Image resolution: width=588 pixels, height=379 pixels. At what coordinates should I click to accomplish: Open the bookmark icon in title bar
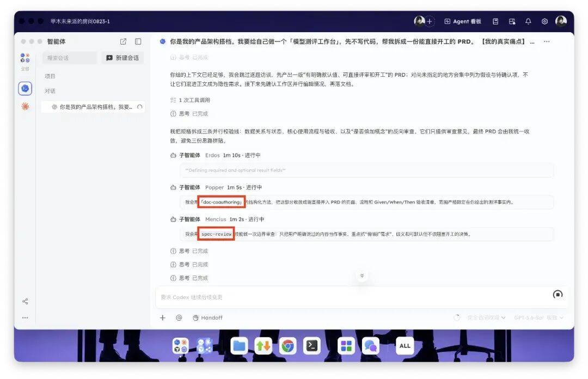(x=495, y=21)
